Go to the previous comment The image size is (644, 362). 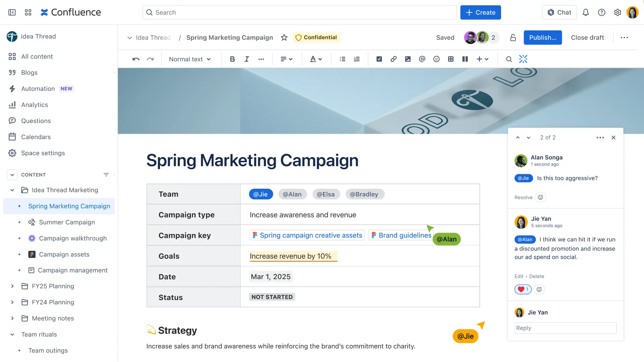518,137
